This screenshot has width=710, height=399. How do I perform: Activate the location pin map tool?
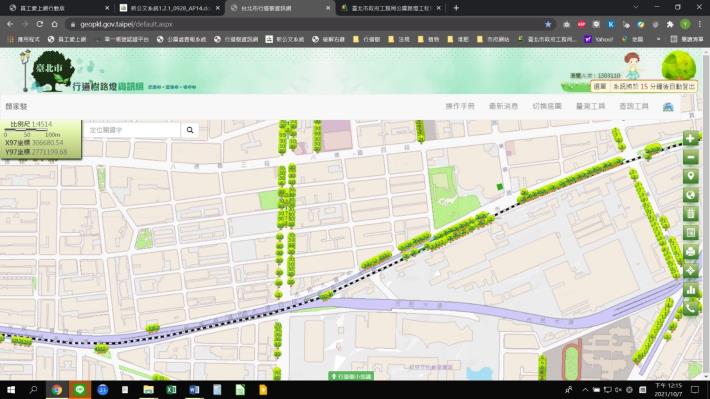pyautogui.click(x=690, y=176)
